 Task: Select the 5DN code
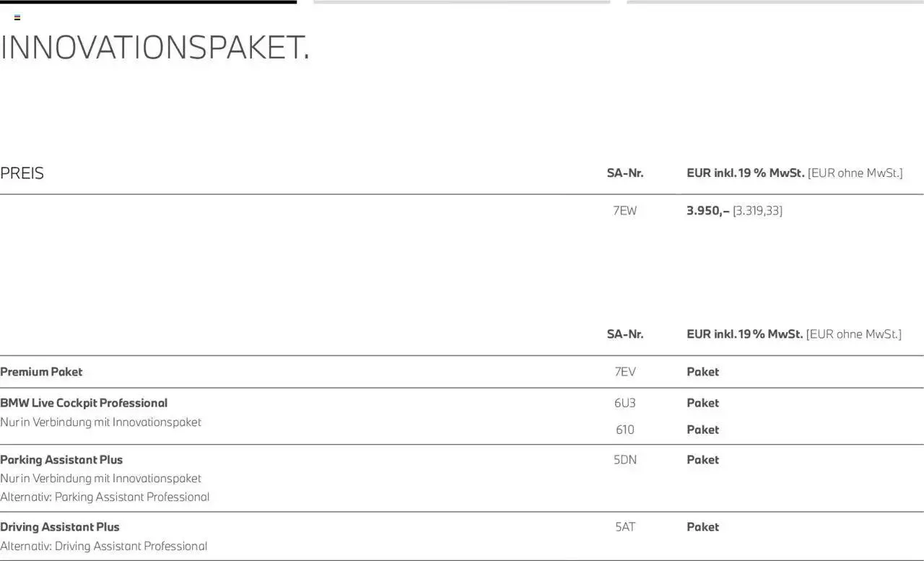tap(624, 460)
